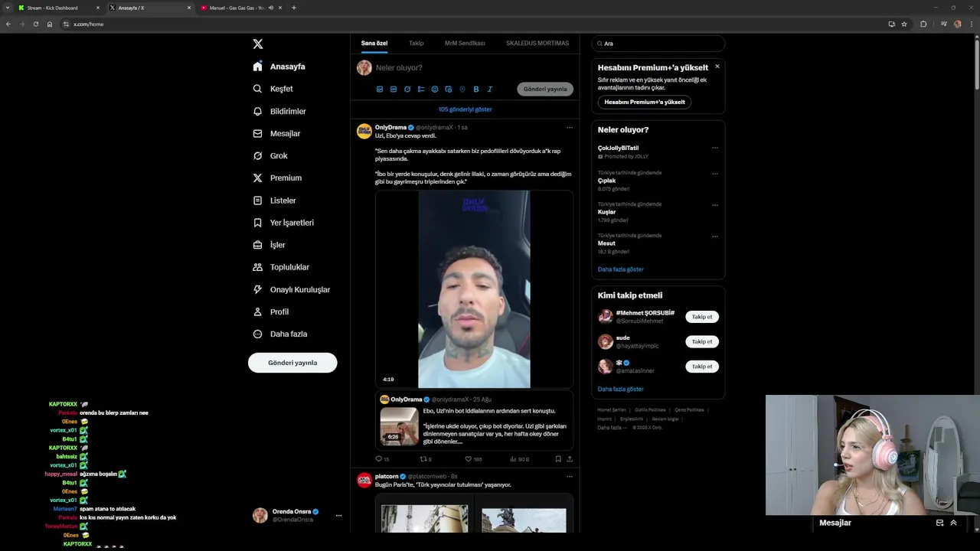Open Topluluklar communities
980x551 pixels.
280,267
